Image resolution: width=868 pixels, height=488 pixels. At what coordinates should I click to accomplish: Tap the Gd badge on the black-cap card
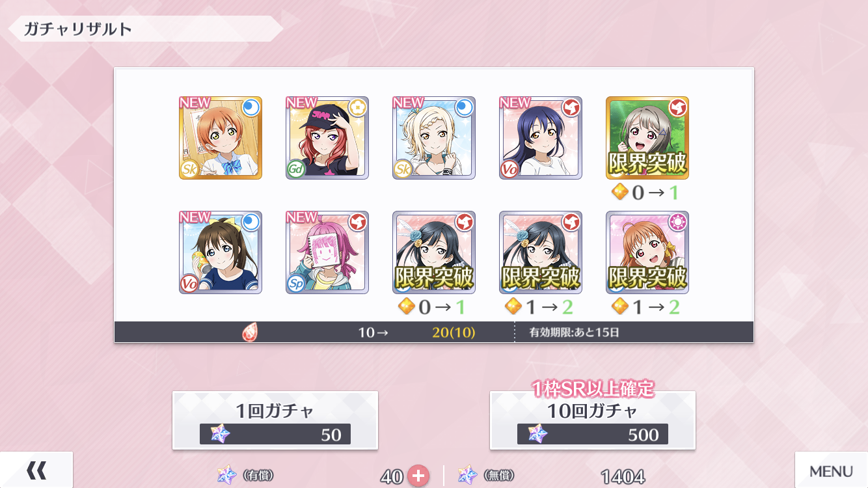tap(295, 170)
